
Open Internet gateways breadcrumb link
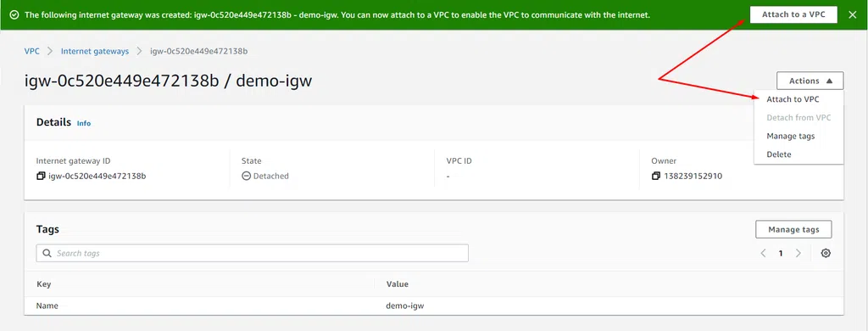click(95, 51)
